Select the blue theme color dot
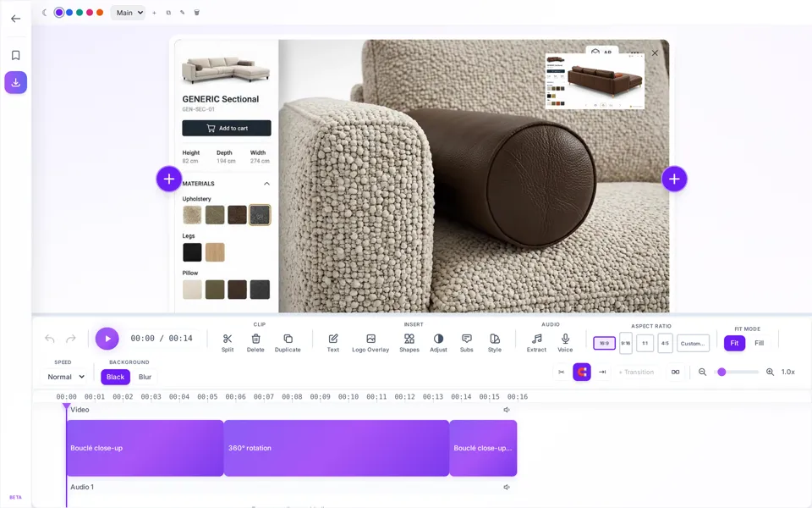Viewport: 812px width, 508px height. point(69,13)
